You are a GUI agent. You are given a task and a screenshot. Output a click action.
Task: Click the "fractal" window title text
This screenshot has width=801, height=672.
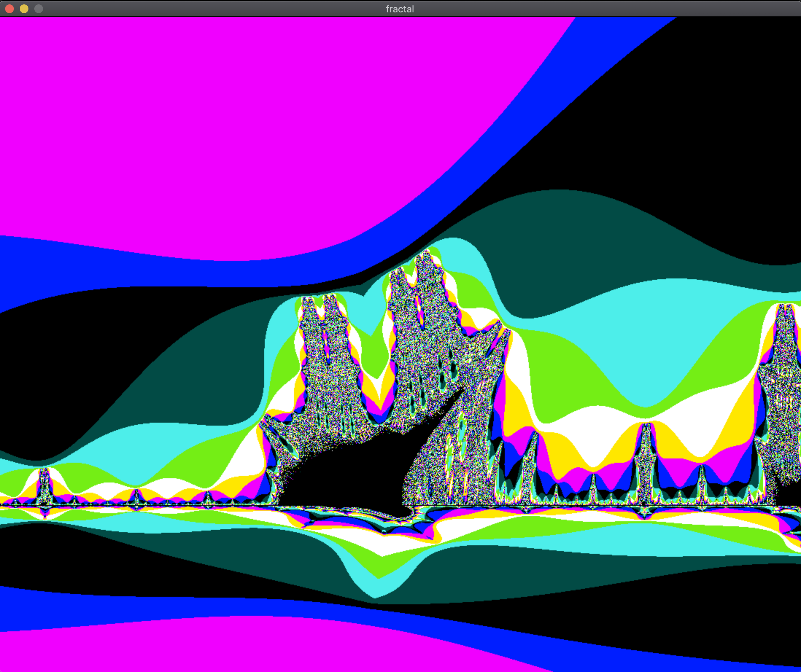click(400, 9)
